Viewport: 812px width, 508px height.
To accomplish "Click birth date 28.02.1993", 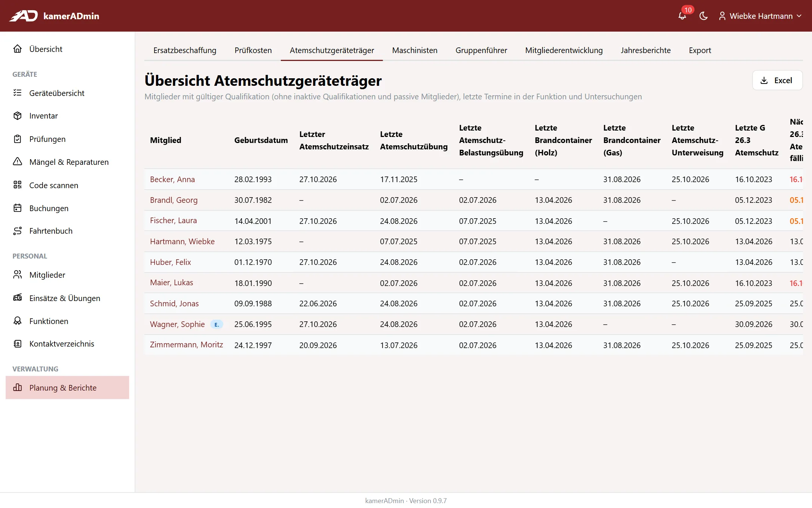I will (253, 179).
